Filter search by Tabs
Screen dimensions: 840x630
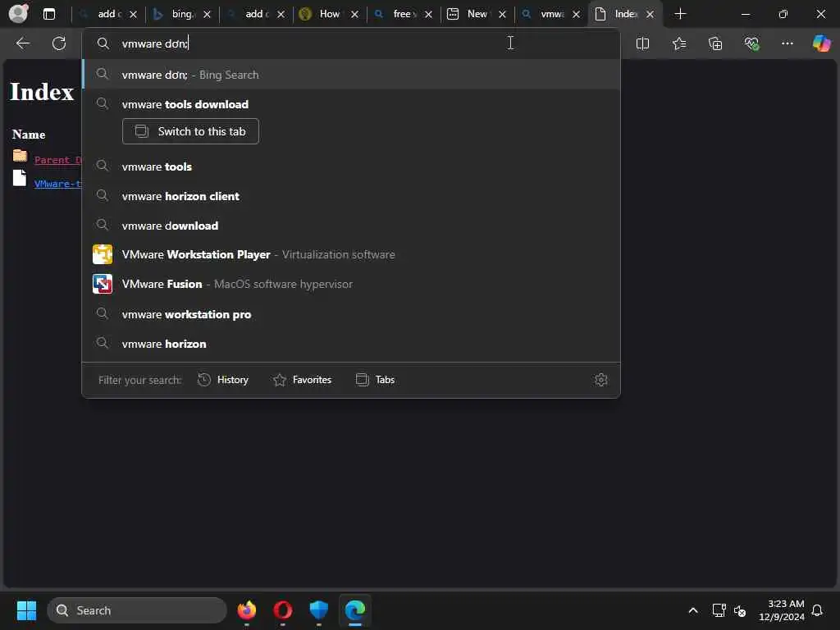coord(376,380)
